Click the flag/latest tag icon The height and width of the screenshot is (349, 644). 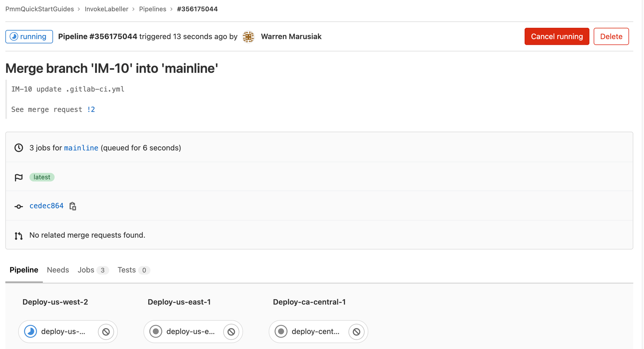19,177
